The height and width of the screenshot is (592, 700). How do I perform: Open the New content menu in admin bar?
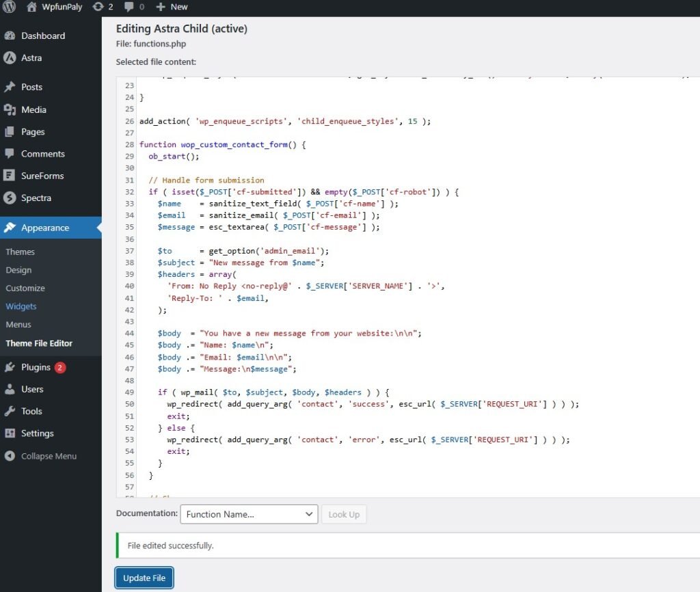171,7
